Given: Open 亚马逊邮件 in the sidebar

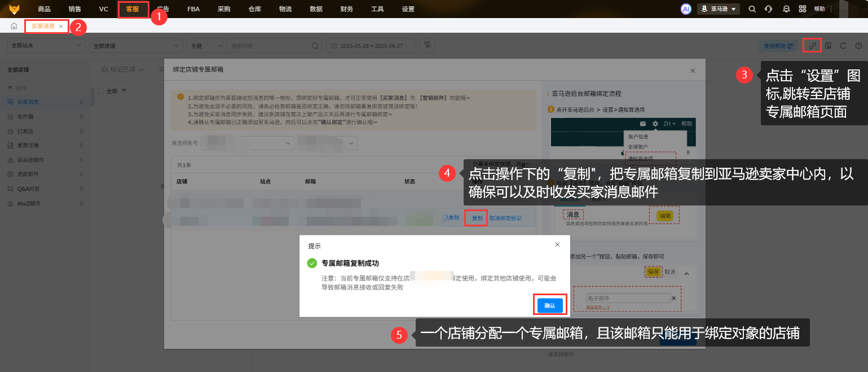Looking at the screenshot, I should click(x=45, y=160).
